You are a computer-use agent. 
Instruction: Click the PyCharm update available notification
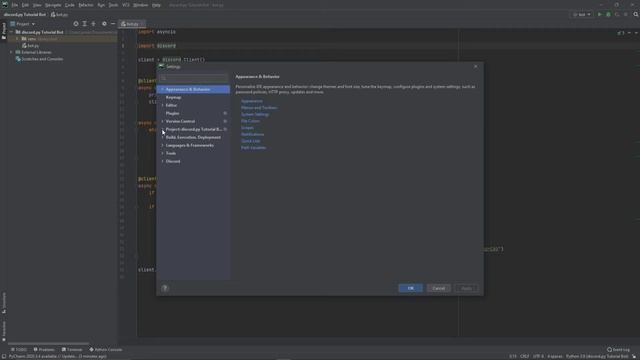tap(58, 357)
